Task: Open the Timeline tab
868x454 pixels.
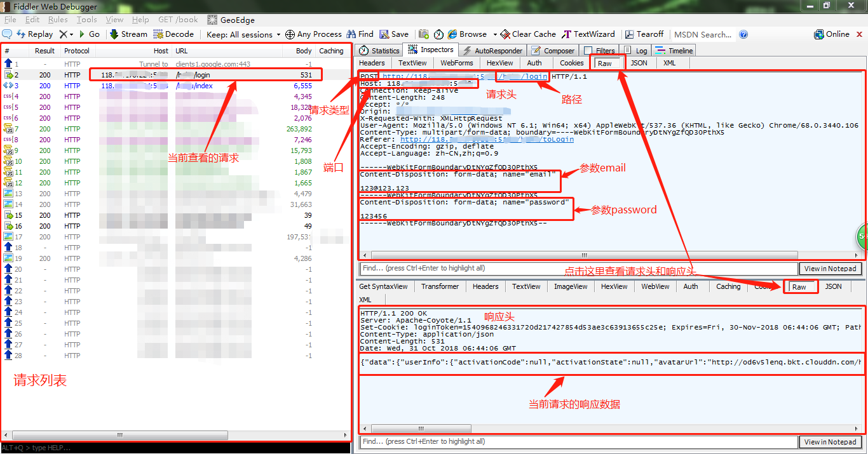Action: pos(674,51)
